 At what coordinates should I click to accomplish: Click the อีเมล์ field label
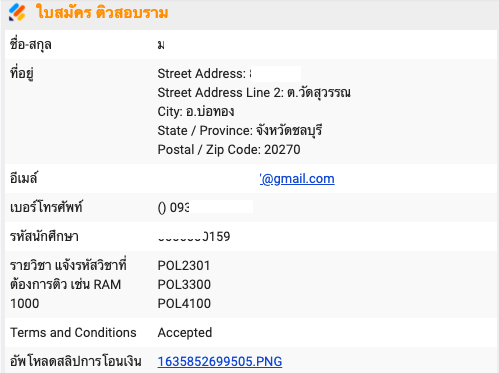pyautogui.click(x=24, y=178)
